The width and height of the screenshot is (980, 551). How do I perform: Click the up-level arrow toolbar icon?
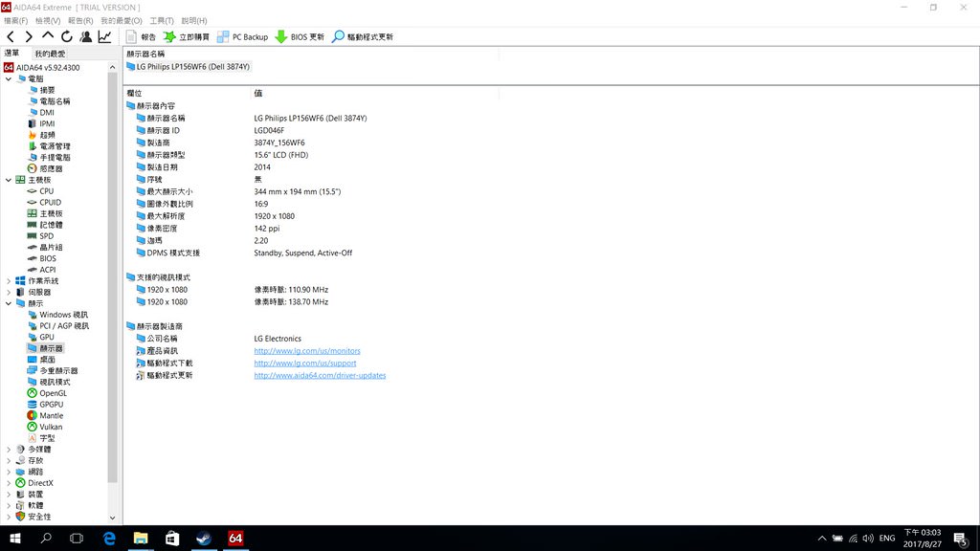point(48,37)
